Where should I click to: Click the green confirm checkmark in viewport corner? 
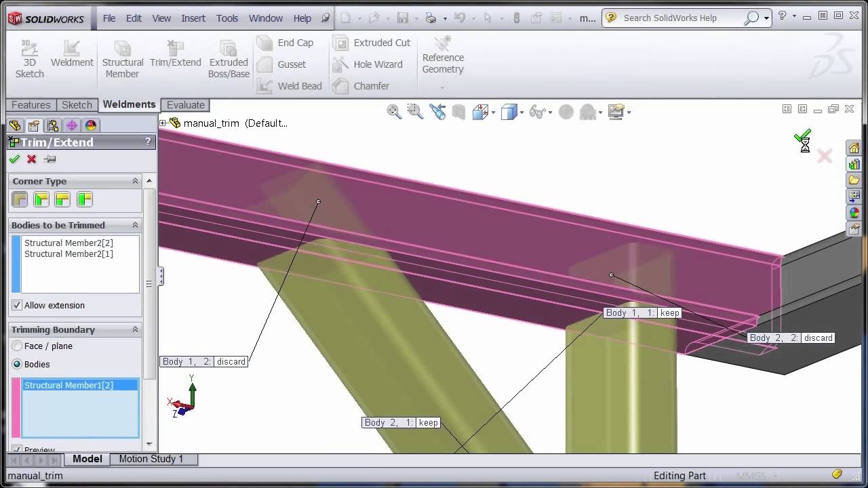(x=803, y=138)
